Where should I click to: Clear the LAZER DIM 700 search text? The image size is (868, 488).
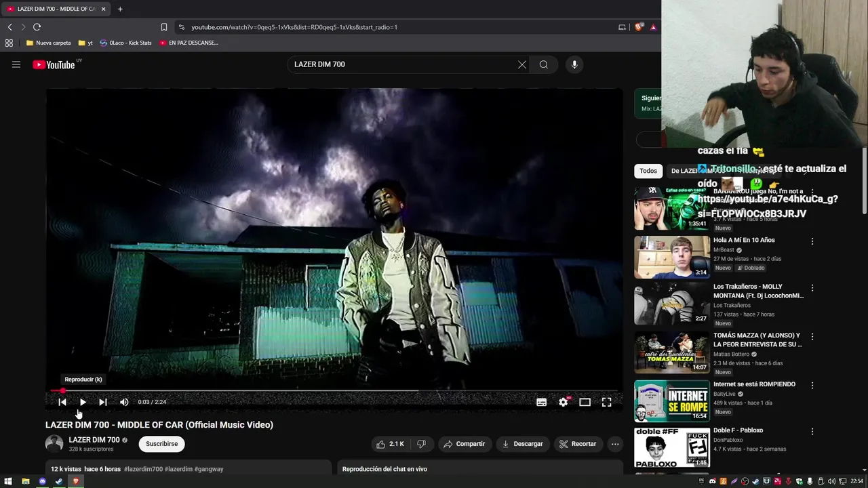click(x=522, y=64)
